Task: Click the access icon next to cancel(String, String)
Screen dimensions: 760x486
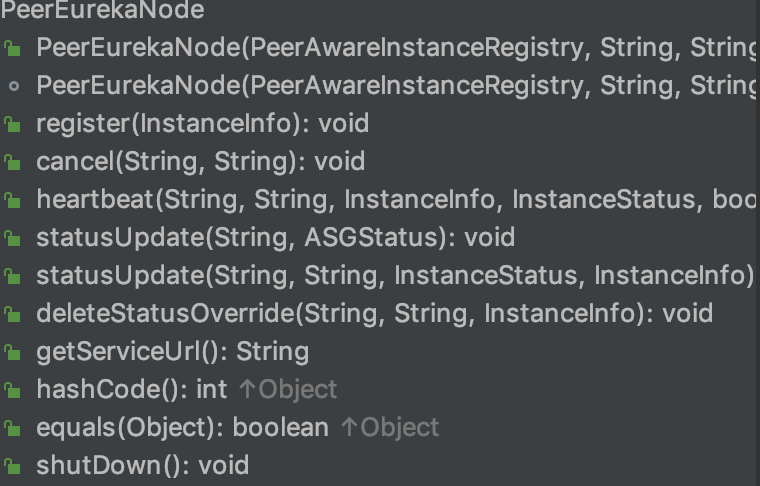Action: pos(12,162)
